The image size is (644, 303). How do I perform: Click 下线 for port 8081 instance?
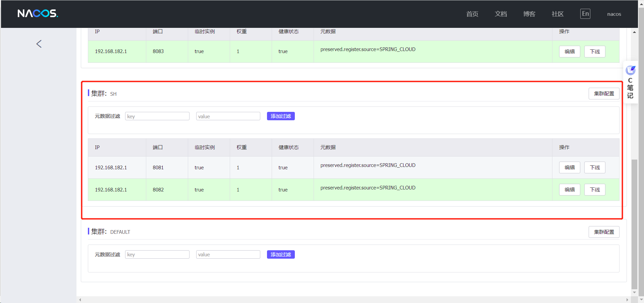coord(595,167)
